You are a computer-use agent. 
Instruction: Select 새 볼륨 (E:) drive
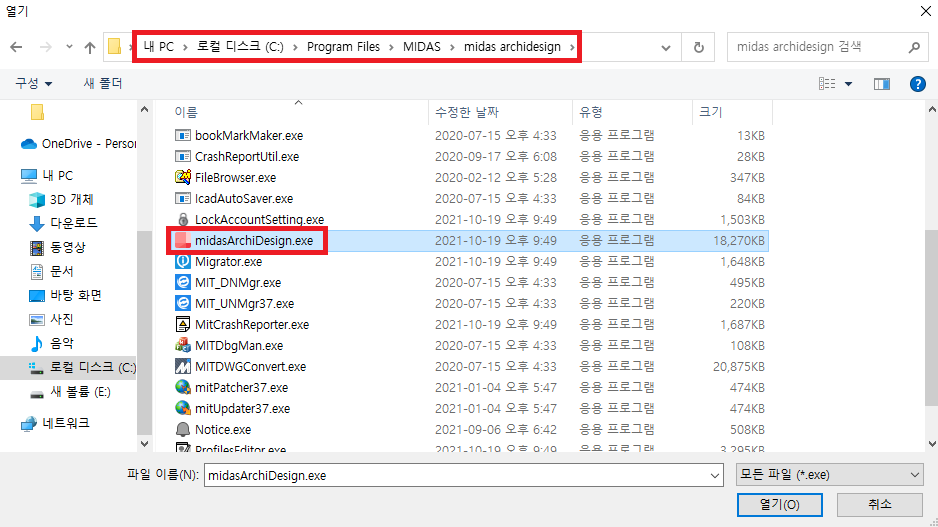click(70, 392)
